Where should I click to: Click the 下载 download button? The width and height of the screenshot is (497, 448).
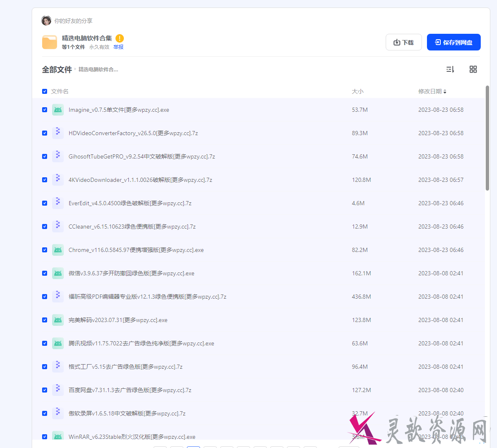[x=404, y=42]
